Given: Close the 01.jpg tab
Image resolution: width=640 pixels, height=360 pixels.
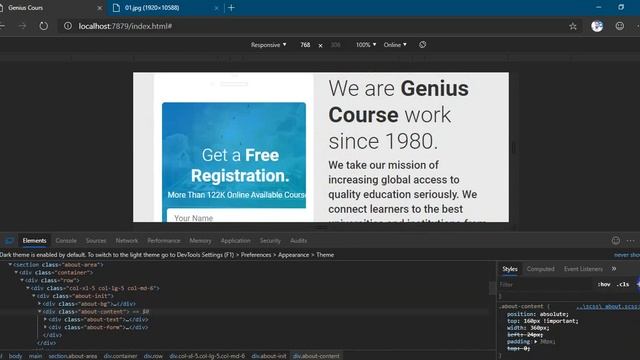Looking at the screenshot, I should tap(216, 8).
